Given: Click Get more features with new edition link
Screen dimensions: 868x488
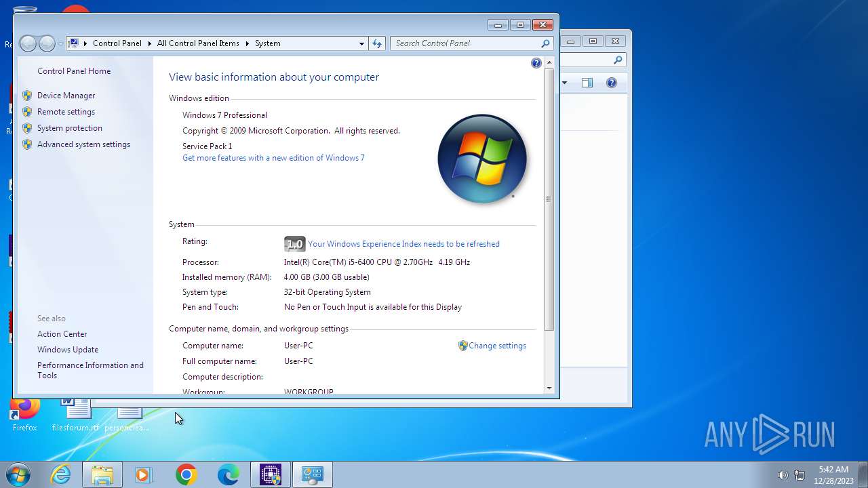Looking at the screenshot, I should (273, 158).
